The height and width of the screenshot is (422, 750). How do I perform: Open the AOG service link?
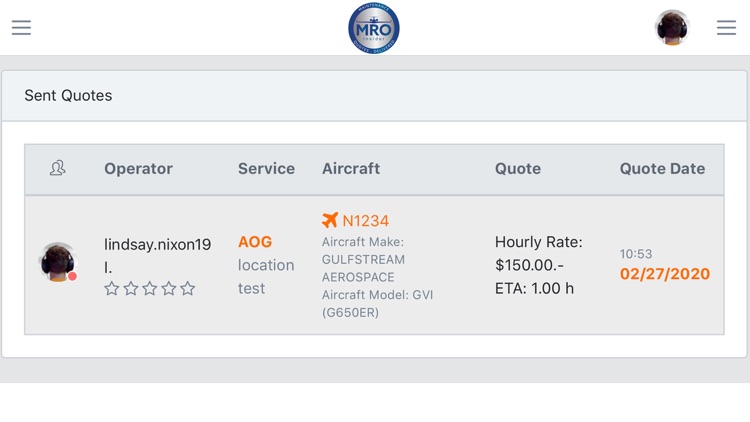pyautogui.click(x=255, y=242)
